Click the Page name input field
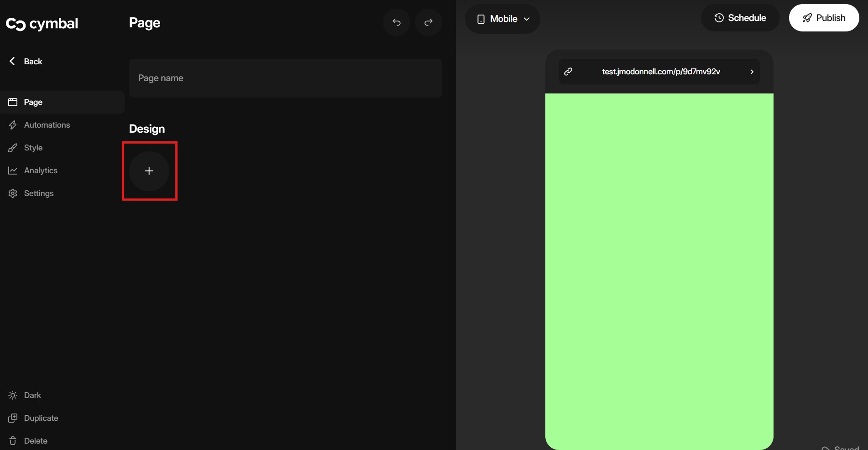This screenshot has height=450, width=868. (x=285, y=78)
